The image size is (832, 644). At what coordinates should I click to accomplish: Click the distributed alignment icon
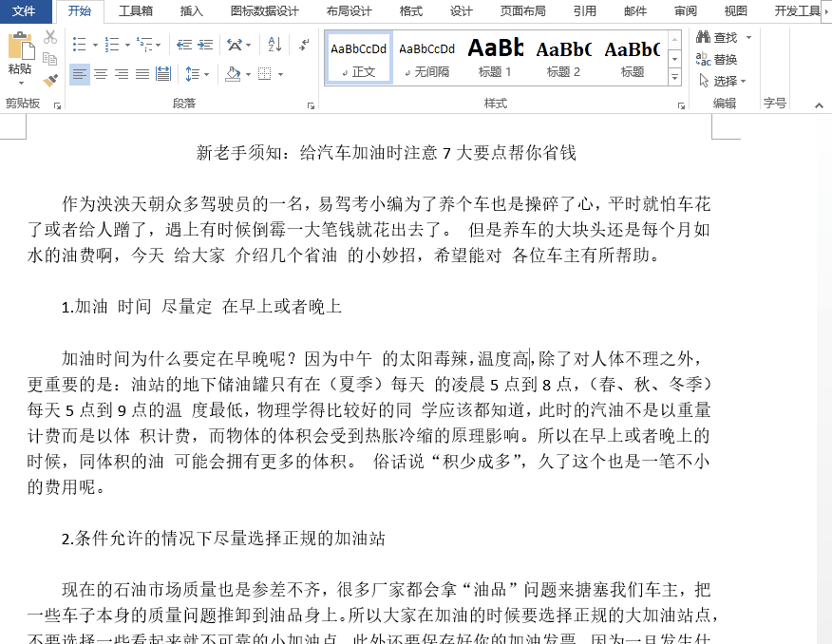pos(163,74)
